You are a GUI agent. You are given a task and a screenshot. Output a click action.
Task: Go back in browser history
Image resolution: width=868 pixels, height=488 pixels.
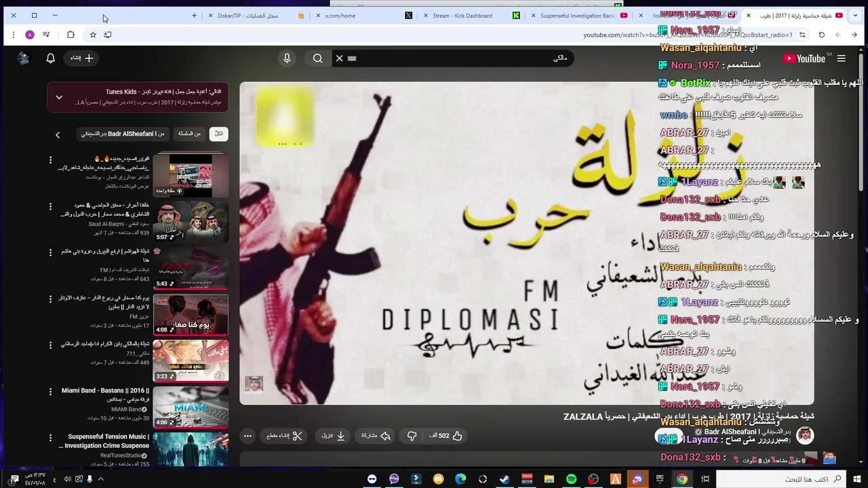(854, 35)
